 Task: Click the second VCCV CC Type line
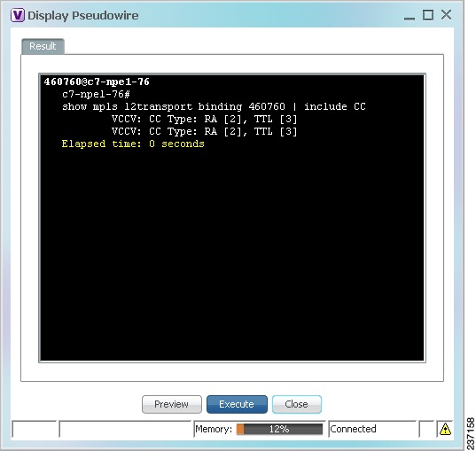[x=204, y=131]
